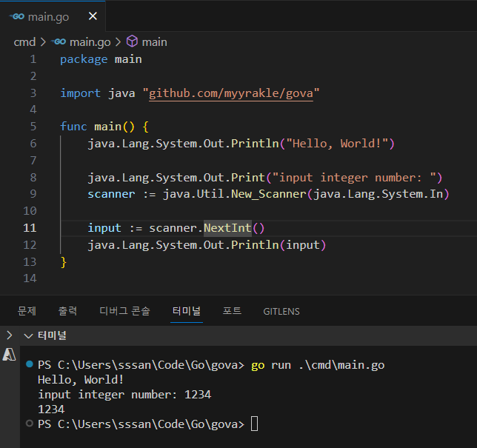Select the 포트 panel tab

232,311
